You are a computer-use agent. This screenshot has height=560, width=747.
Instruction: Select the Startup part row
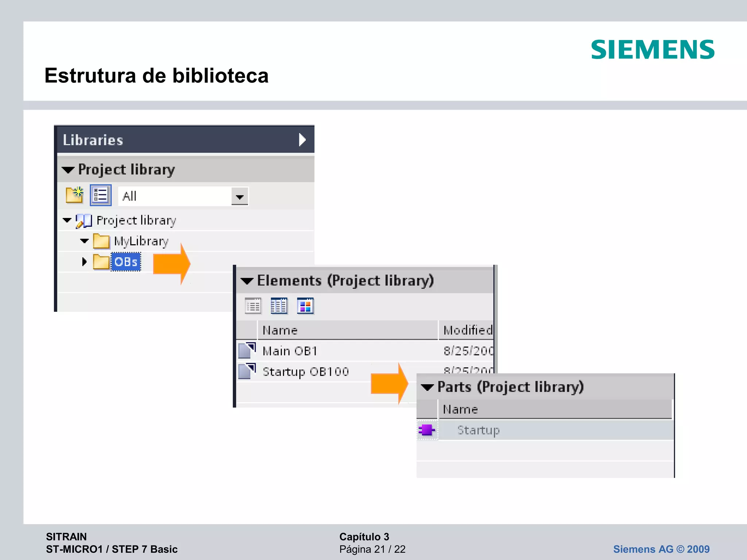(545, 430)
